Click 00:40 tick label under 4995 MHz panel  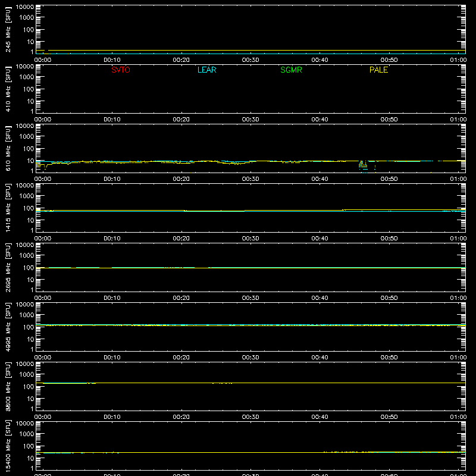(320, 358)
